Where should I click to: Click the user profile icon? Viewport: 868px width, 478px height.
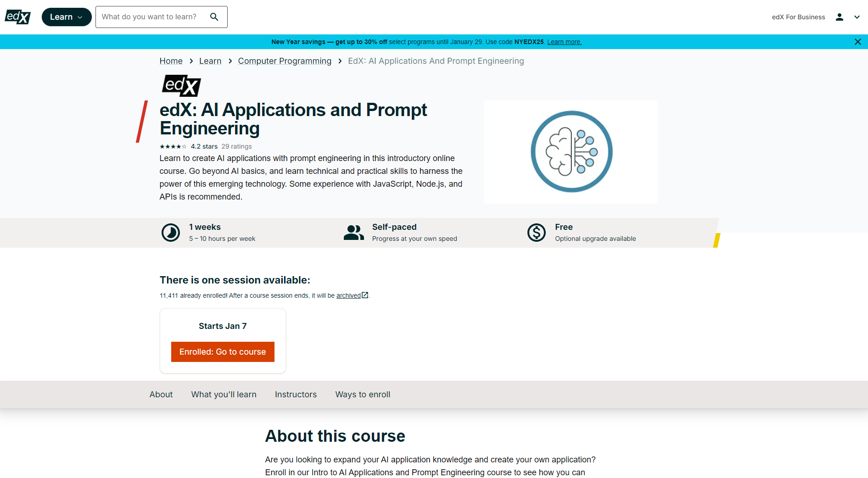click(840, 17)
